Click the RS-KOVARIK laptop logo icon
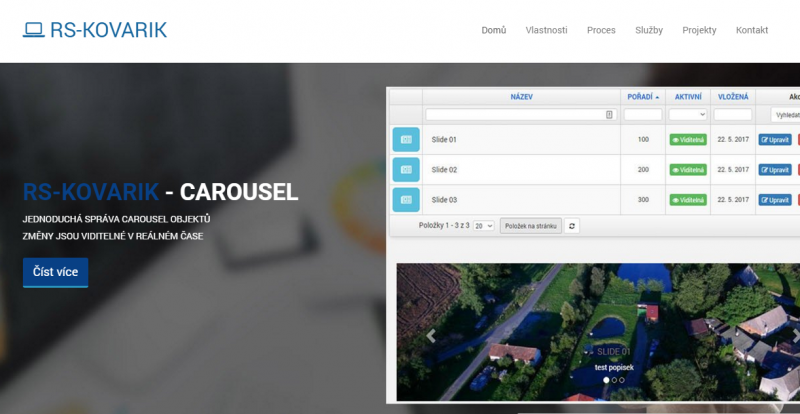 tap(34, 30)
